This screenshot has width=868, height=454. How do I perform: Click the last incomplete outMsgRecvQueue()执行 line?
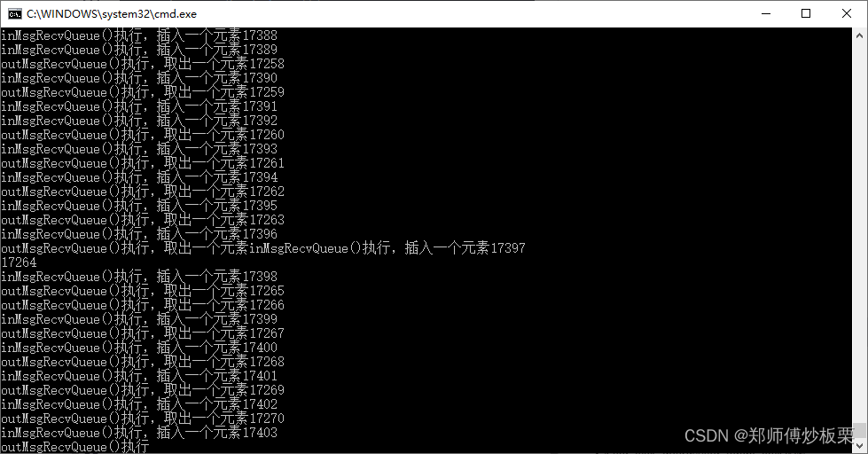coord(75,447)
